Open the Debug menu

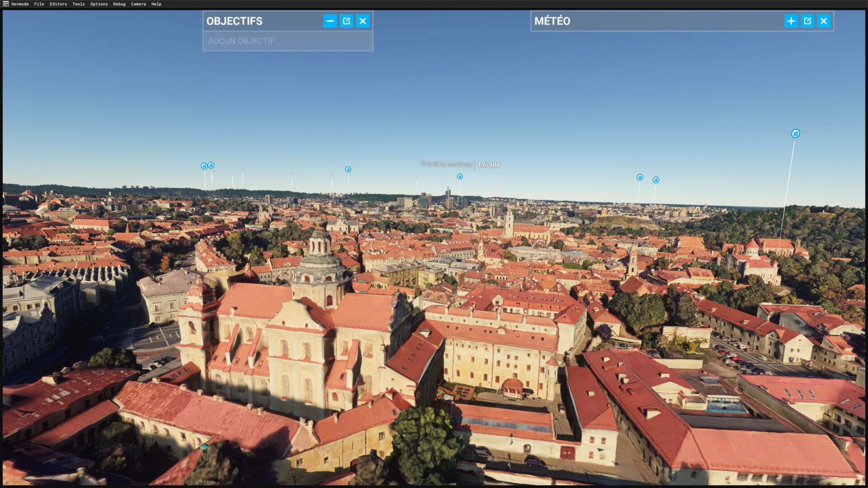(x=119, y=4)
